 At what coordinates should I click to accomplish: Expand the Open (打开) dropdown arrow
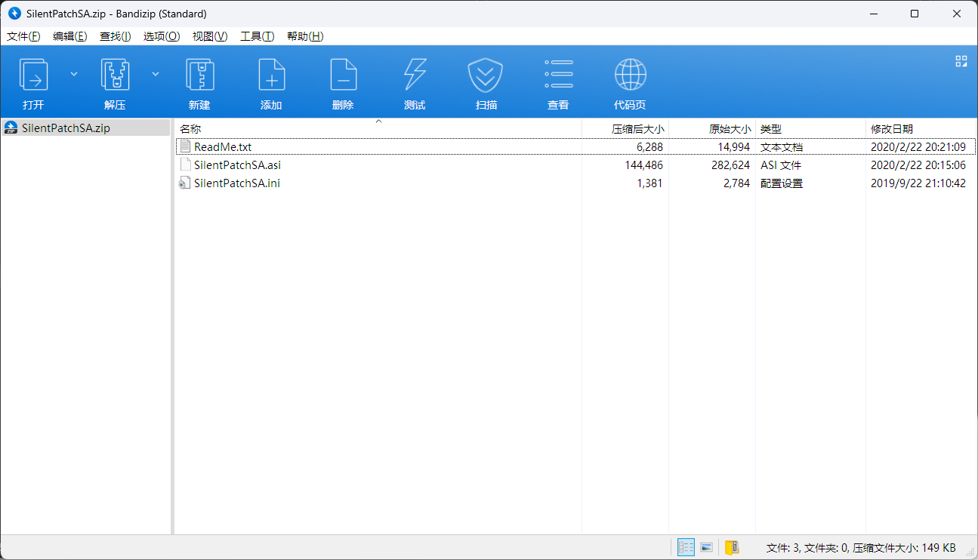pos(74,74)
